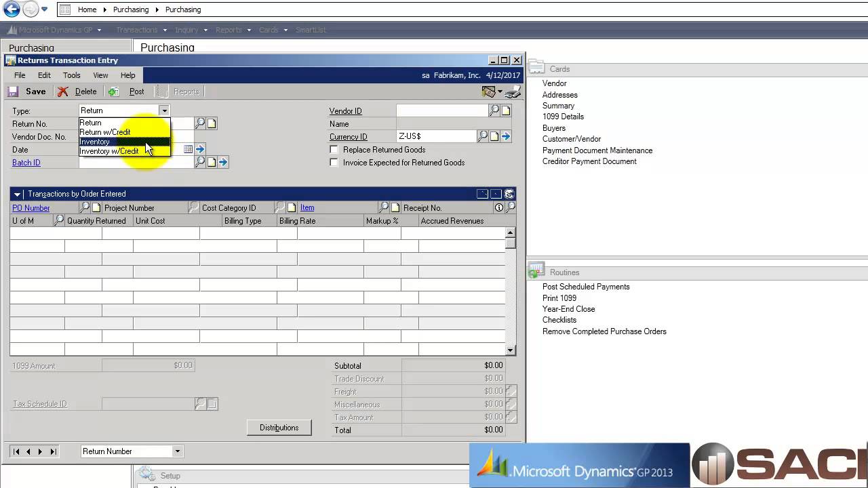Click the PO Number link in grid header

point(31,208)
